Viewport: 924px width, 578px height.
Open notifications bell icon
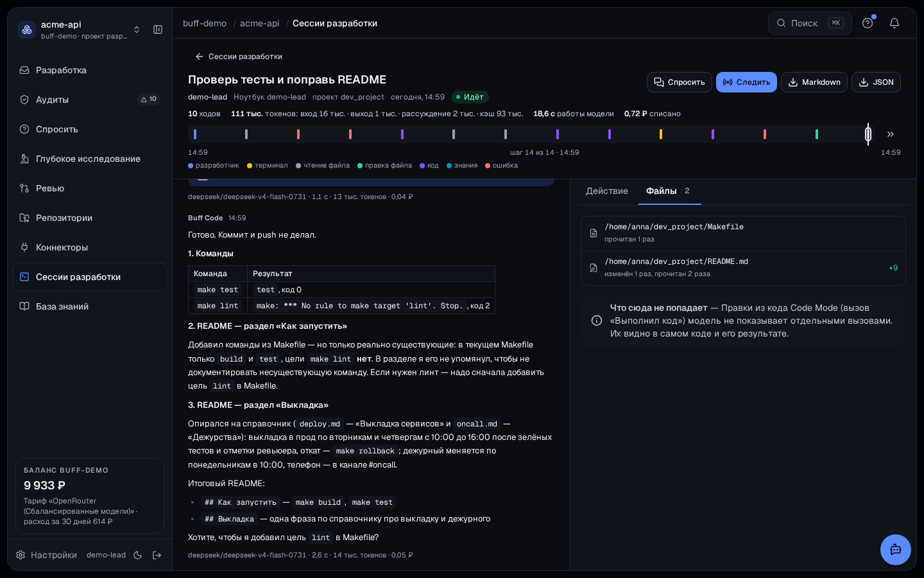[894, 23]
